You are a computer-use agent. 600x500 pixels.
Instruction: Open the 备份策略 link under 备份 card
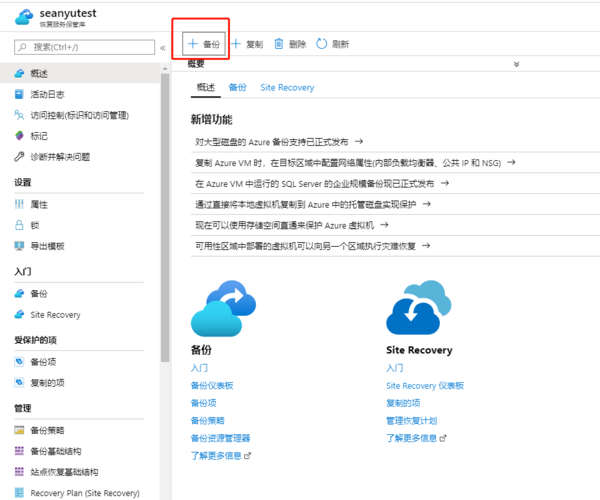point(208,421)
